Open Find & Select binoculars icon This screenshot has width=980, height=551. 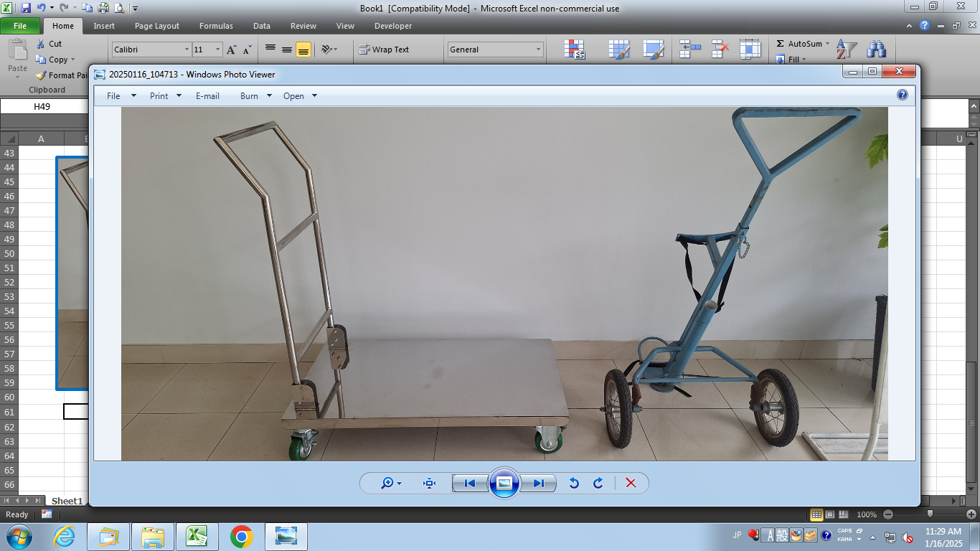pyautogui.click(x=876, y=50)
